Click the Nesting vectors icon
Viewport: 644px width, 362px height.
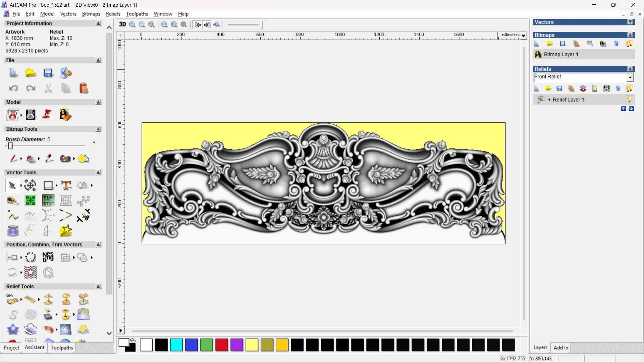coord(48,257)
